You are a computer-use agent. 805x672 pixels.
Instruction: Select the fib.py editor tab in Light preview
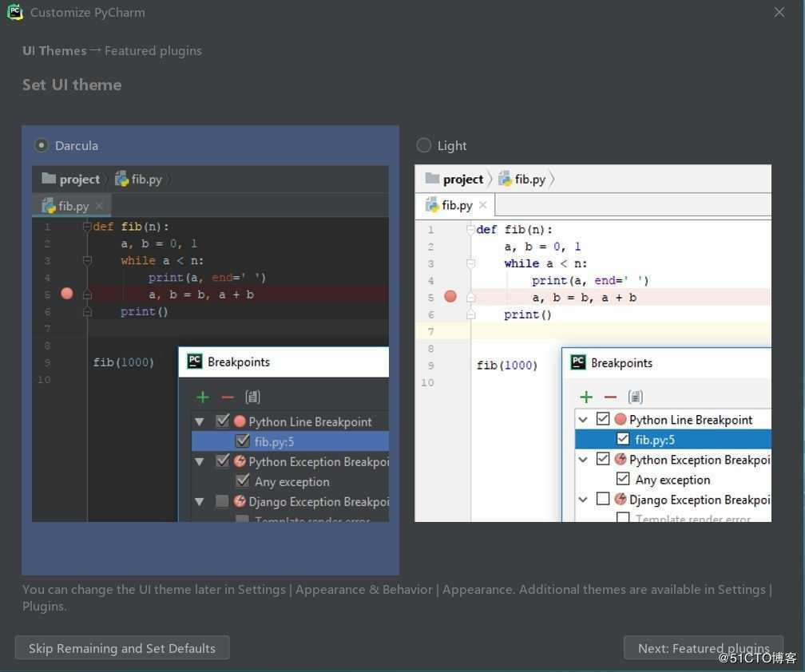coord(455,205)
